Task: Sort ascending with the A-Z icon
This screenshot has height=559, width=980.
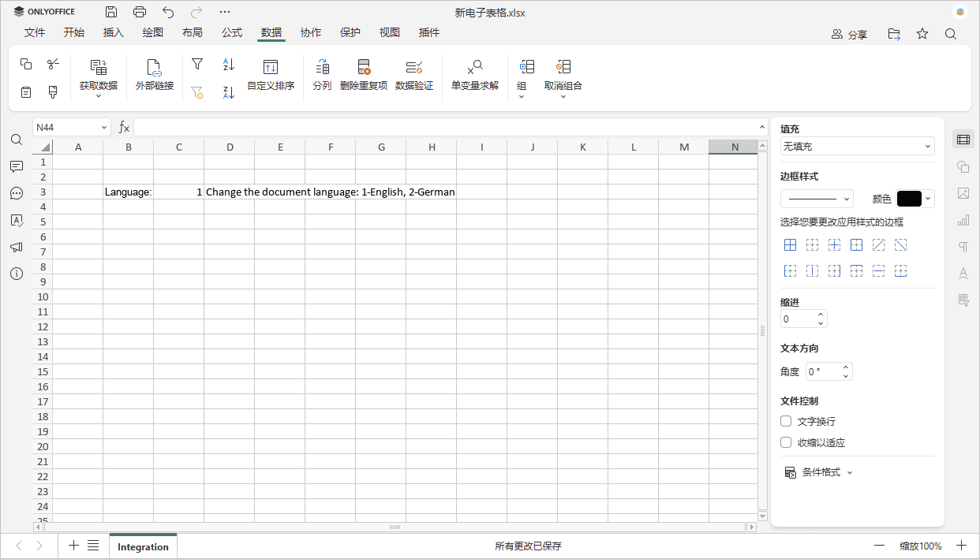Action: pos(229,64)
